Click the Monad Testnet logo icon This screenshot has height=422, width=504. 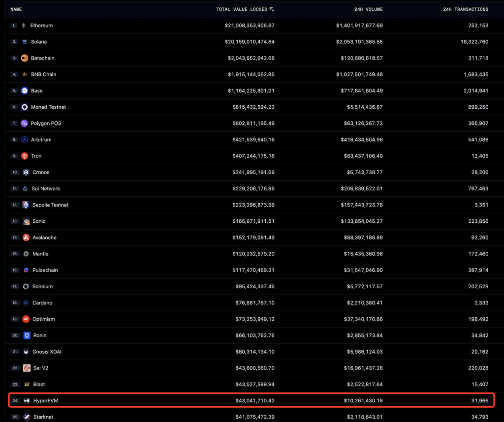coord(25,107)
